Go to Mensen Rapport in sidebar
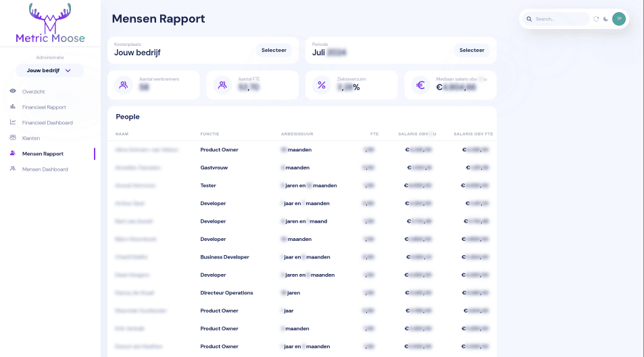 (43, 154)
